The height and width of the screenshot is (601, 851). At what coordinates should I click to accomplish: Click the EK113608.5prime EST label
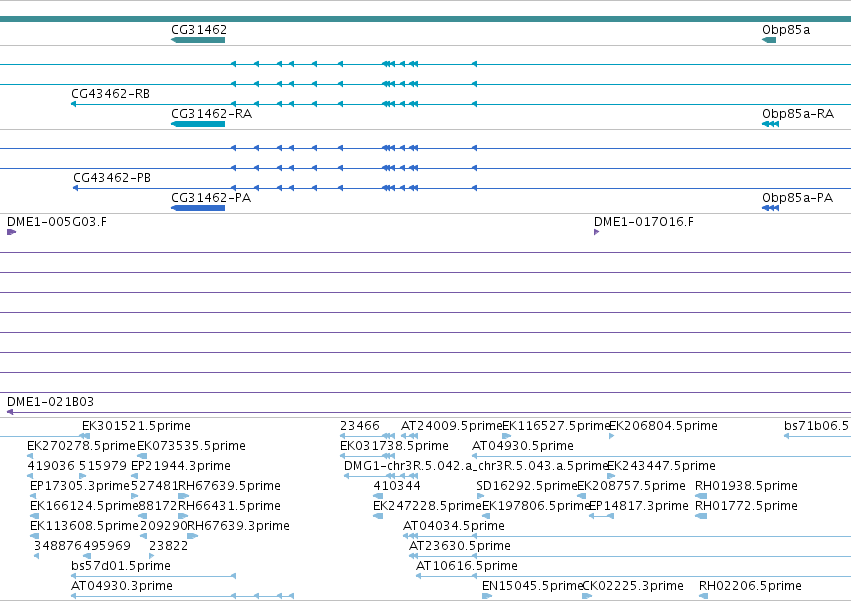tap(84, 526)
